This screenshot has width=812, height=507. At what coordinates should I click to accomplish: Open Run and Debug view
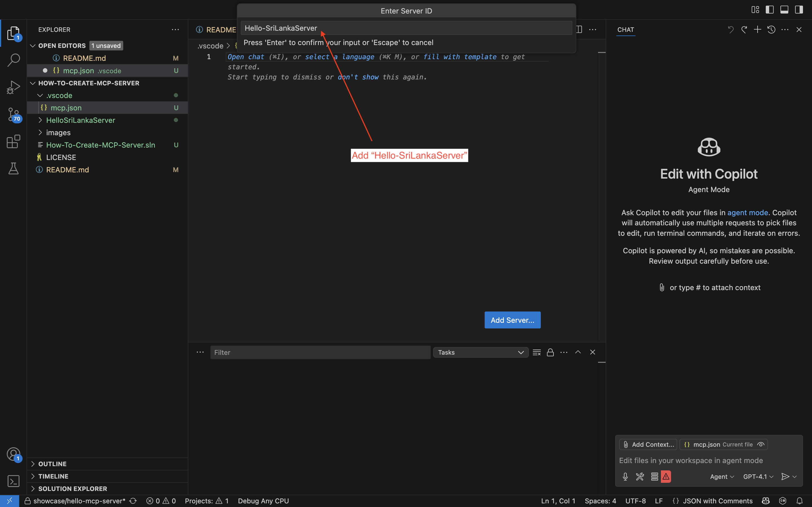[x=14, y=88]
